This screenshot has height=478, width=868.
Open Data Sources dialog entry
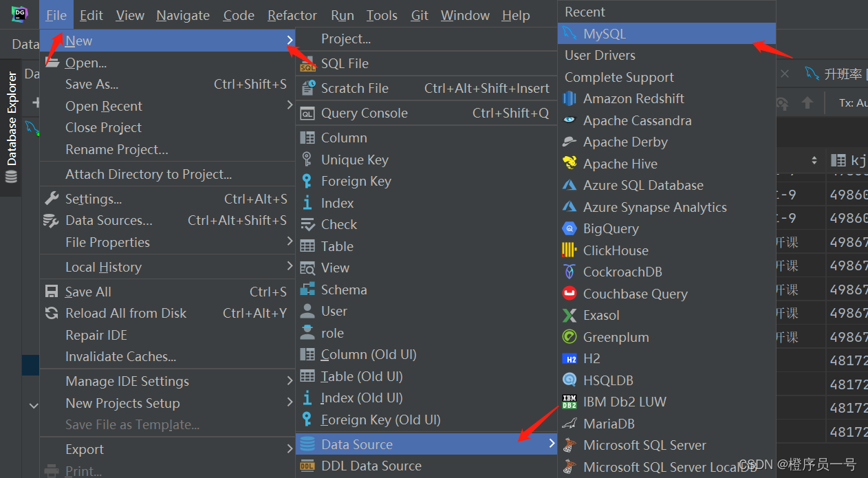tap(168, 221)
